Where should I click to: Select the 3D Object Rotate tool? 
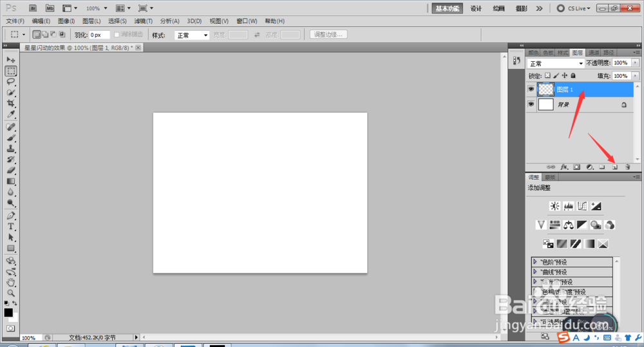coord(11,261)
